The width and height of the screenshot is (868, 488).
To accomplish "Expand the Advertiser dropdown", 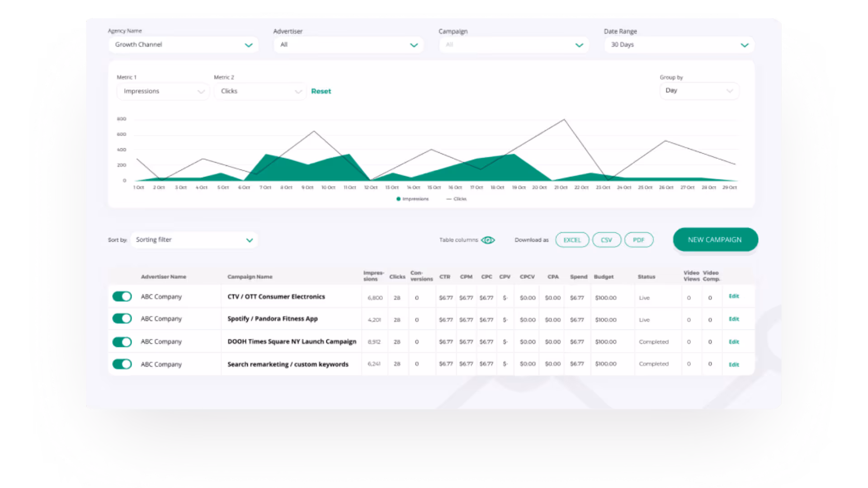I will pyautogui.click(x=348, y=45).
